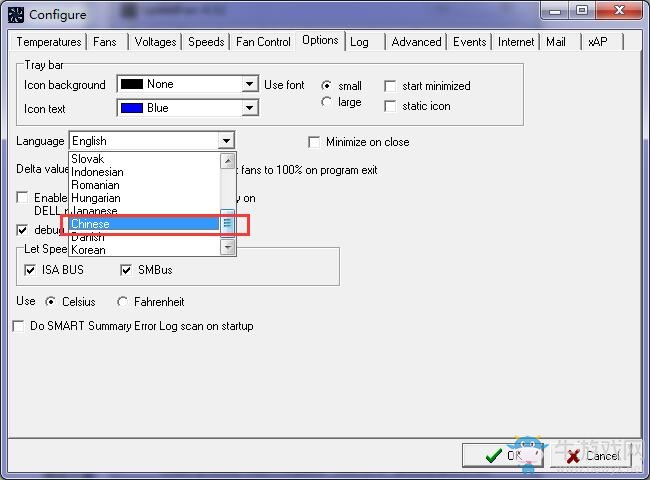
Task: Uncheck SMBus checkbox
Action: 126,270
